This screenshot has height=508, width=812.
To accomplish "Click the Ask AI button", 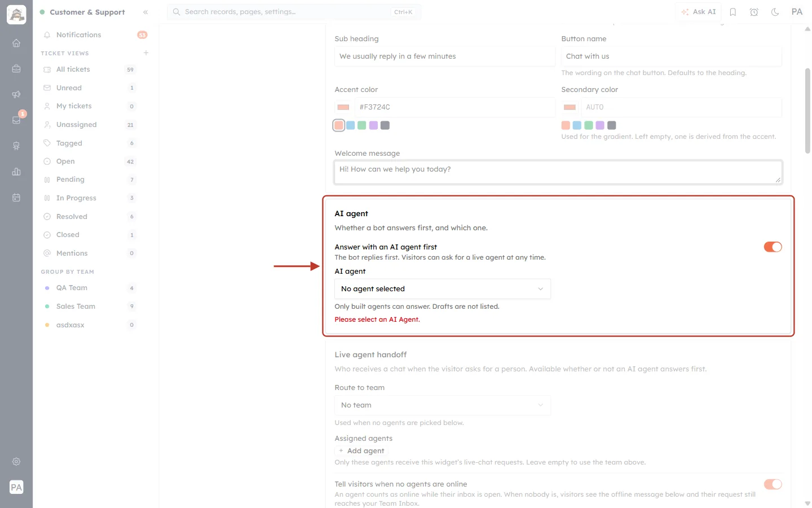I will (699, 12).
